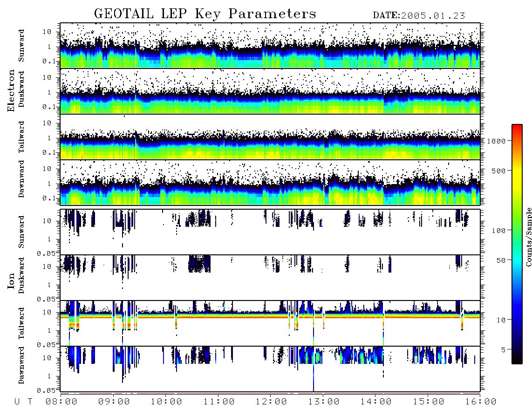
Task: Click inside the Ion Sunward spectrogram panel
Action: tap(270, 232)
